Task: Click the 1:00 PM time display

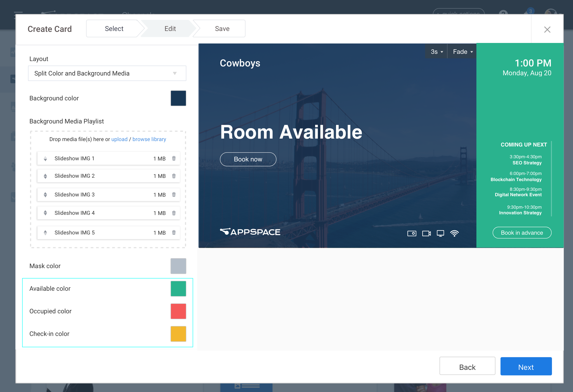Action: 533,63
